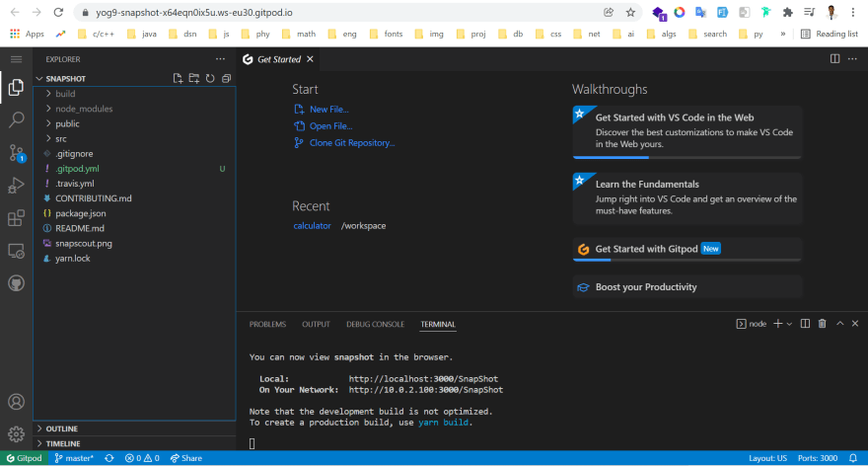This screenshot has height=466, width=868.
Task: Open notifications bell icon
Action: point(853,458)
